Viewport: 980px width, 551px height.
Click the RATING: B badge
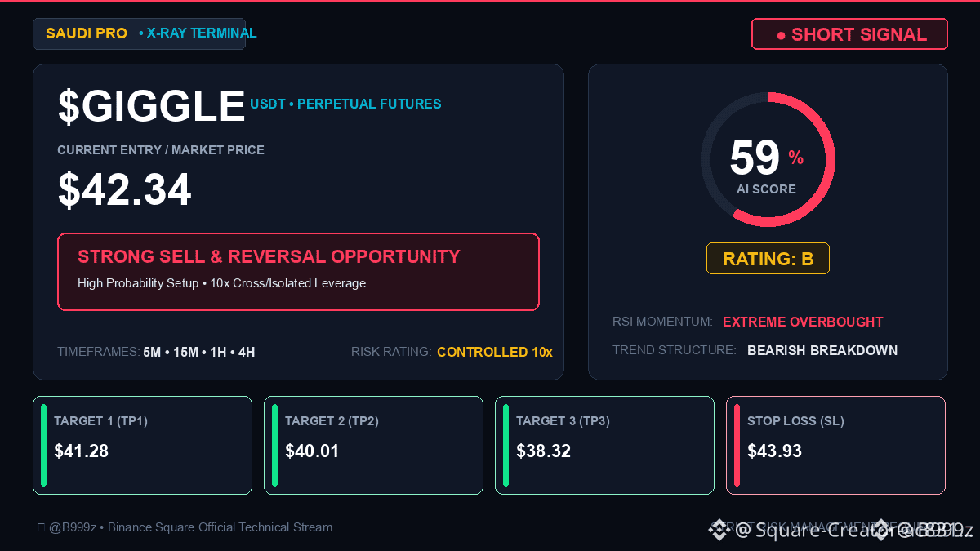[x=768, y=259]
